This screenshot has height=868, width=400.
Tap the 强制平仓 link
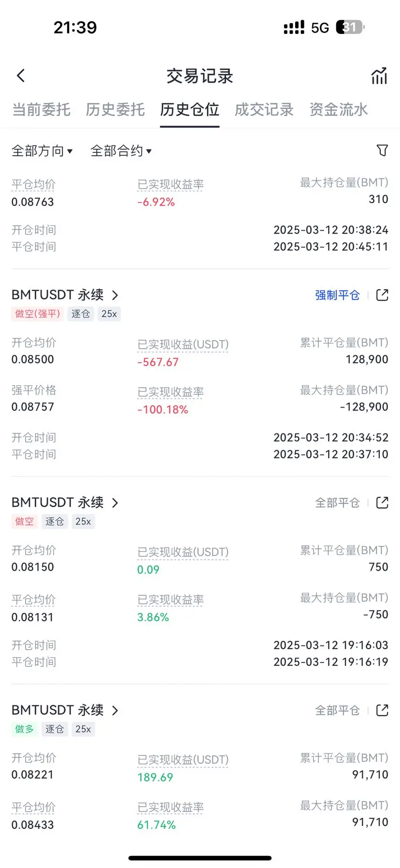point(337,295)
